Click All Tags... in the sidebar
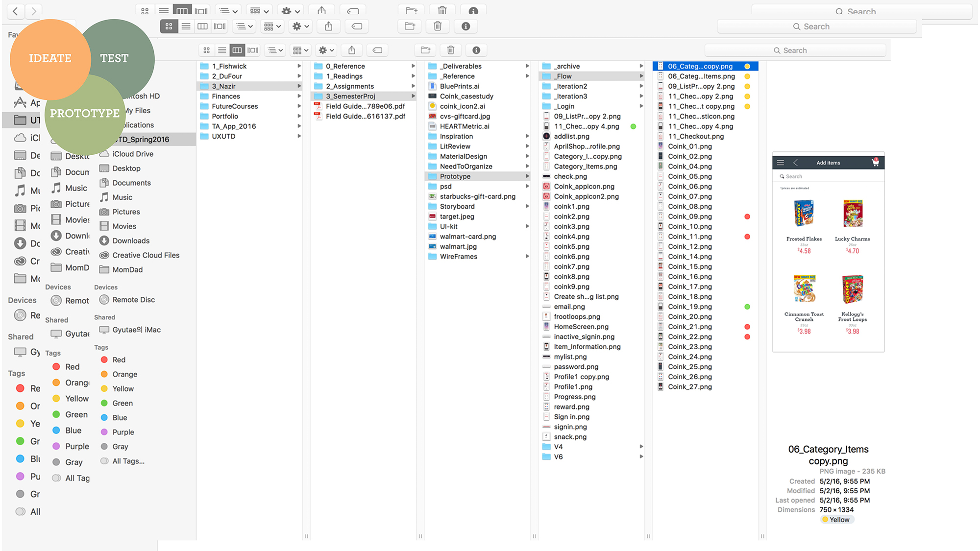Viewport: 980px width, 551px height. pos(128,461)
